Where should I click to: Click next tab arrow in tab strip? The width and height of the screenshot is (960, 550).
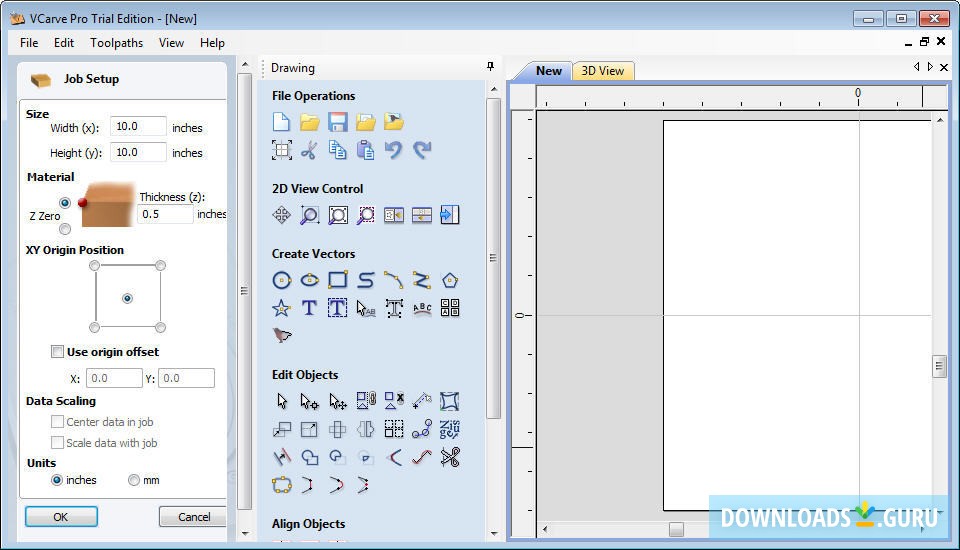click(931, 67)
